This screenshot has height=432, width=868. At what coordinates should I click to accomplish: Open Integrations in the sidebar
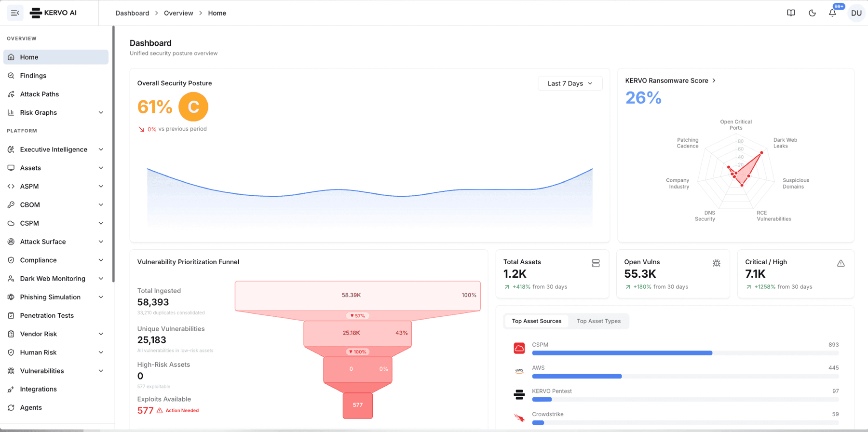click(x=56, y=389)
